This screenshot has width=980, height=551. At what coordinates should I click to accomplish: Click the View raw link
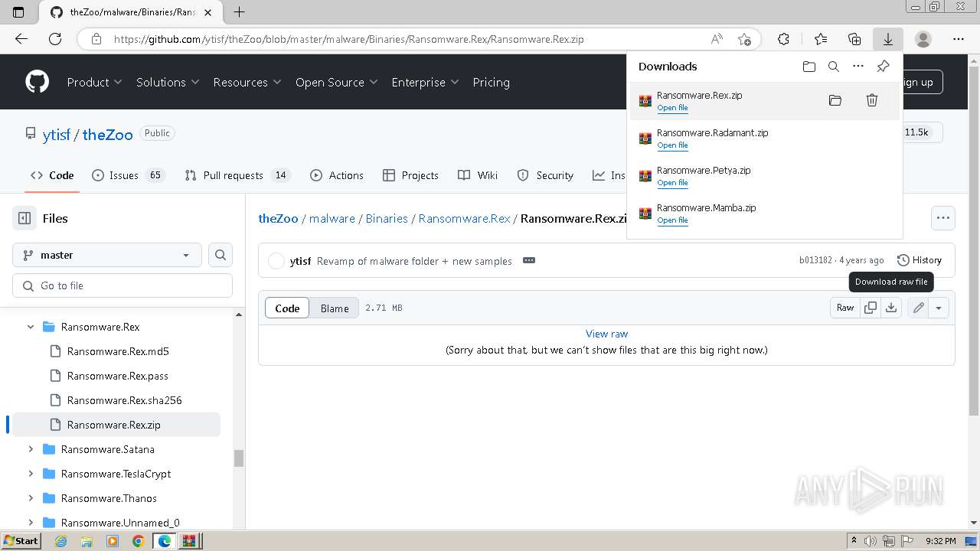pos(606,334)
